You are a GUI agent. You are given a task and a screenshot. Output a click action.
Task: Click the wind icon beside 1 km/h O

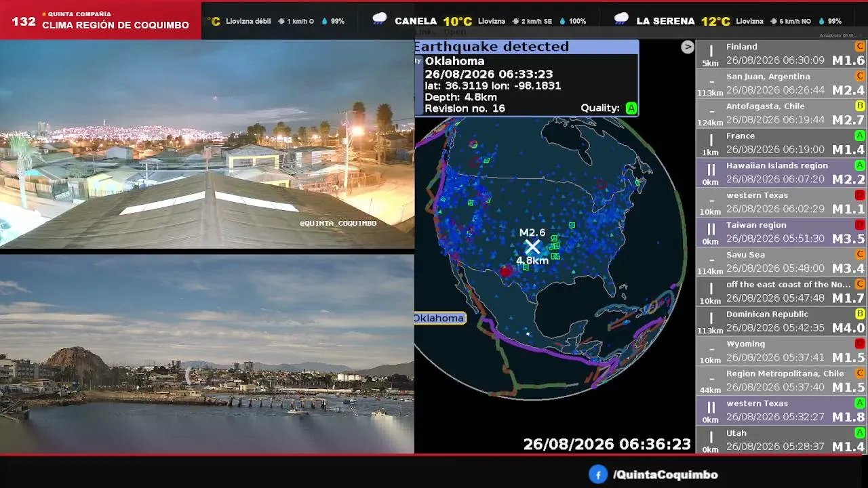click(281, 21)
